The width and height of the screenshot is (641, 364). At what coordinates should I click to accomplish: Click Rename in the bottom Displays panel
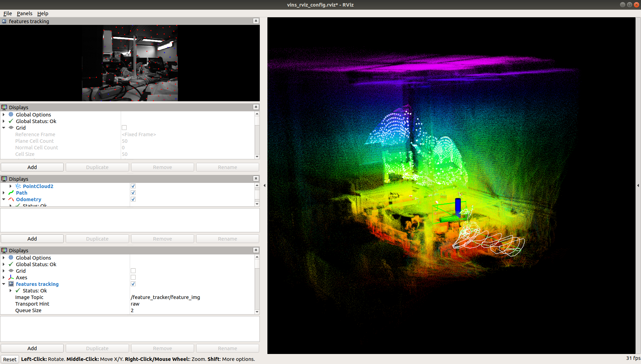pyautogui.click(x=227, y=348)
